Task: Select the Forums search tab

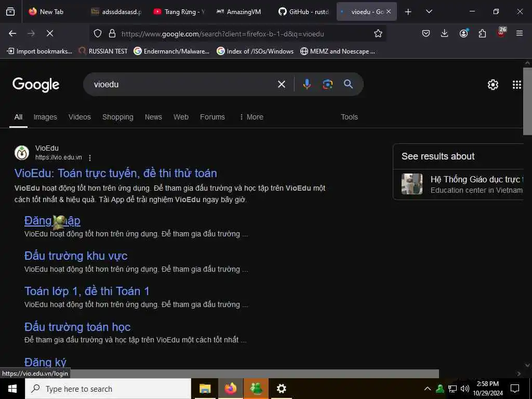Action: click(x=212, y=117)
